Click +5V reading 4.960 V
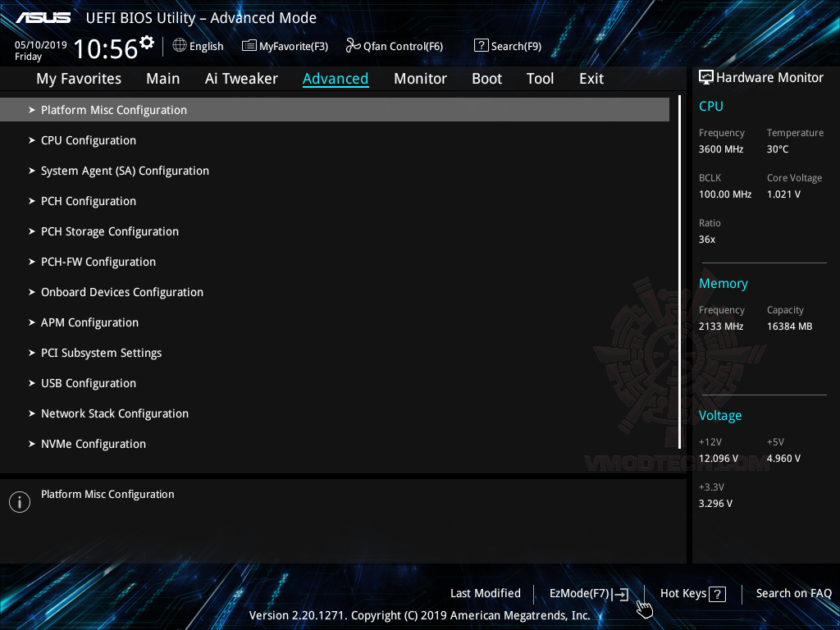 [x=783, y=459]
